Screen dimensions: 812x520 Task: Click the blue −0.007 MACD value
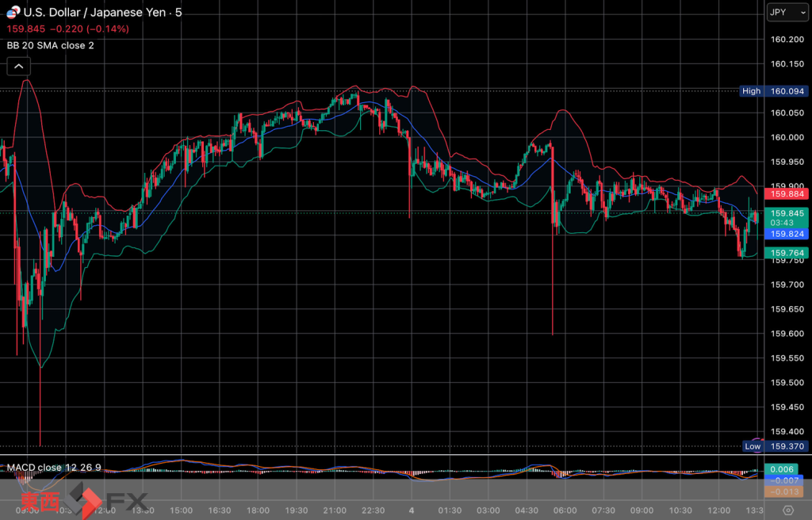click(x=784, y=480)
